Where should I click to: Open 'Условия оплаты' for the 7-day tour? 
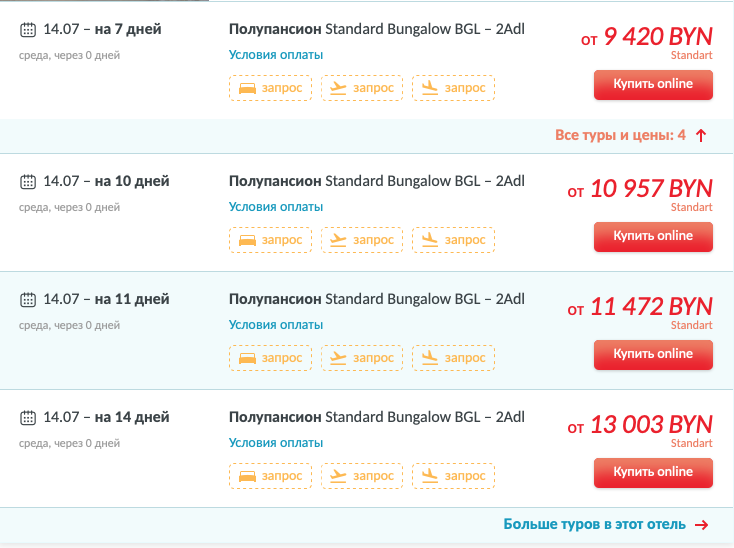[x=276, y=55]
